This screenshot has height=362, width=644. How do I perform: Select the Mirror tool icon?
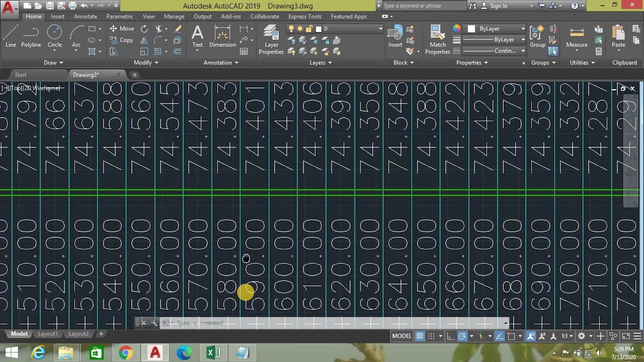pos(144,40)
